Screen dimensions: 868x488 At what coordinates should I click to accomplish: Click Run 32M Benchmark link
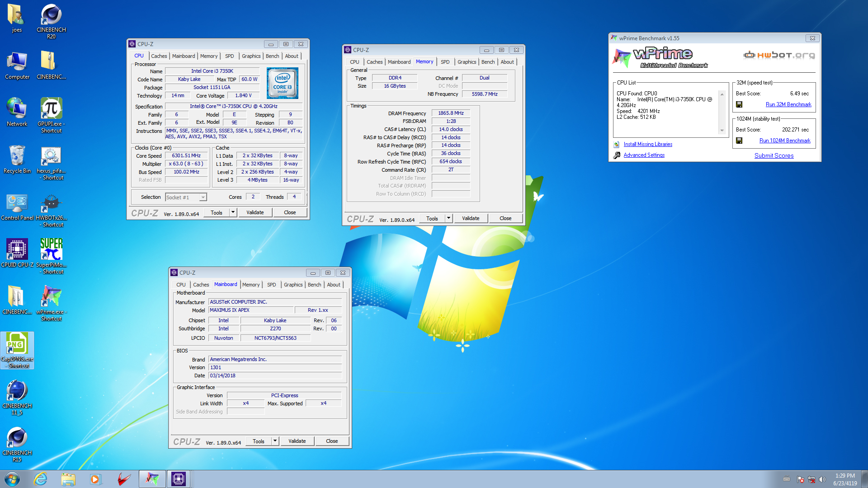coord(788,104)
